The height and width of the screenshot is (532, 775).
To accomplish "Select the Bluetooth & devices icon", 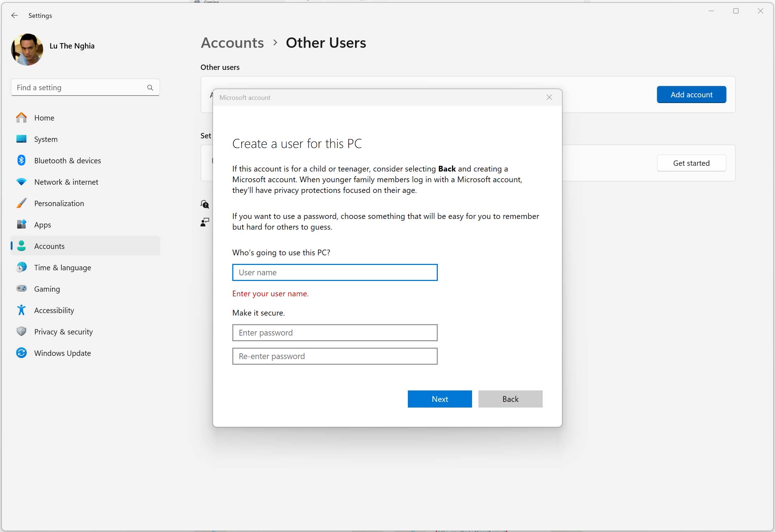I will tap(21, 160).
